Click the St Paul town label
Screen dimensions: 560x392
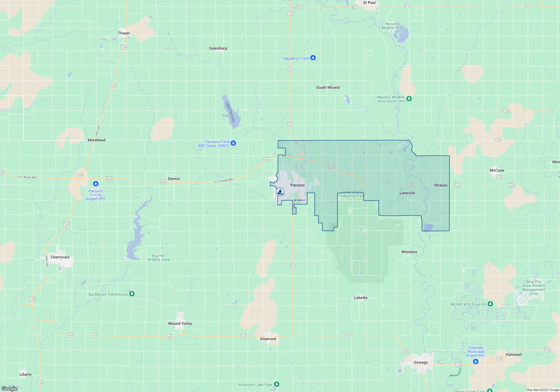(369, 3)
